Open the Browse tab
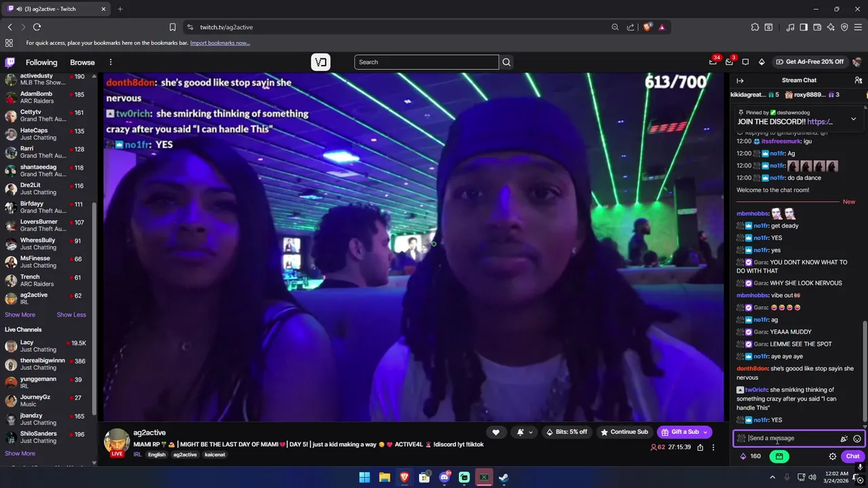The width and height of the screenshot is (868, 488). pos(82,62)
